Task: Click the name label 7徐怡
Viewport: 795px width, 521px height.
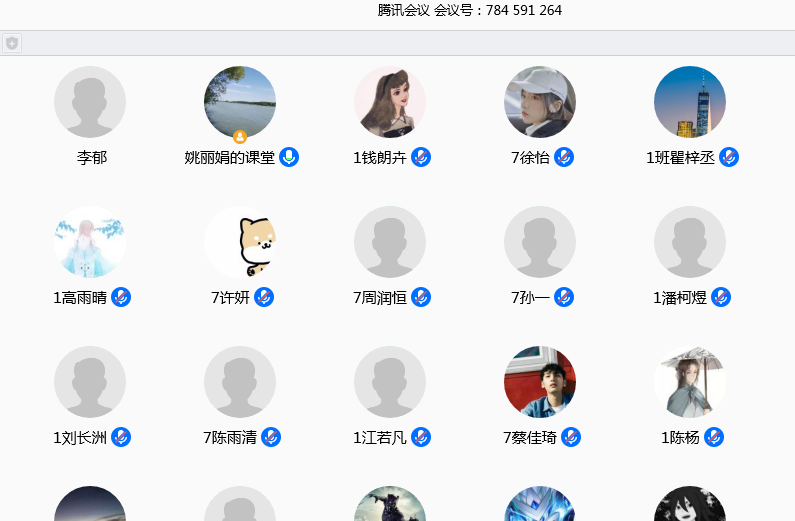Action: coord(530,158)
